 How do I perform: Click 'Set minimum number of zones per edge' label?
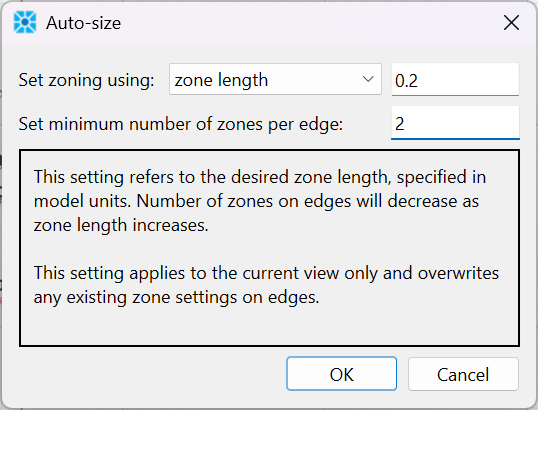[181, 124]
